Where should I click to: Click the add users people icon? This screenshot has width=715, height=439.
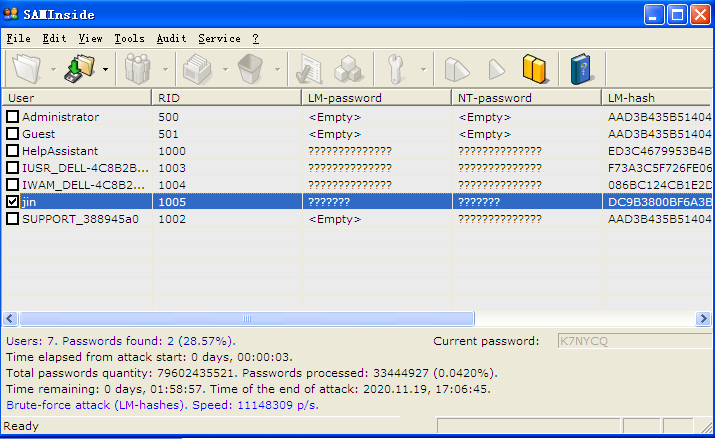[x=138, y=69]
